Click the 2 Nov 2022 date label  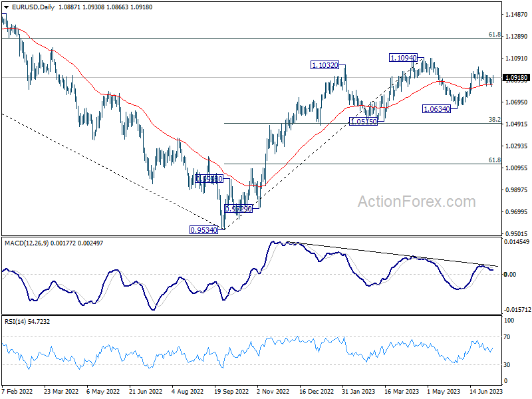coord(273,392)
